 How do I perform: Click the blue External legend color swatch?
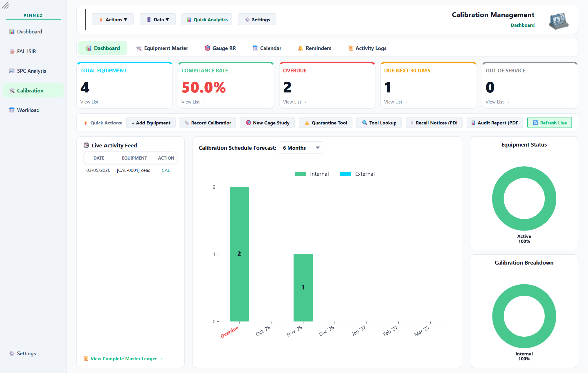pos(345,174)
